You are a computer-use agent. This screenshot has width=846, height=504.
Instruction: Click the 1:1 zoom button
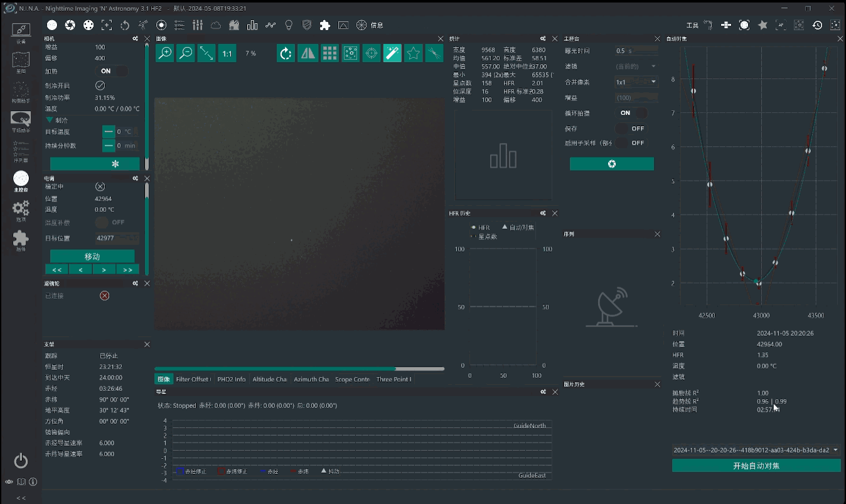coord(227,53)
